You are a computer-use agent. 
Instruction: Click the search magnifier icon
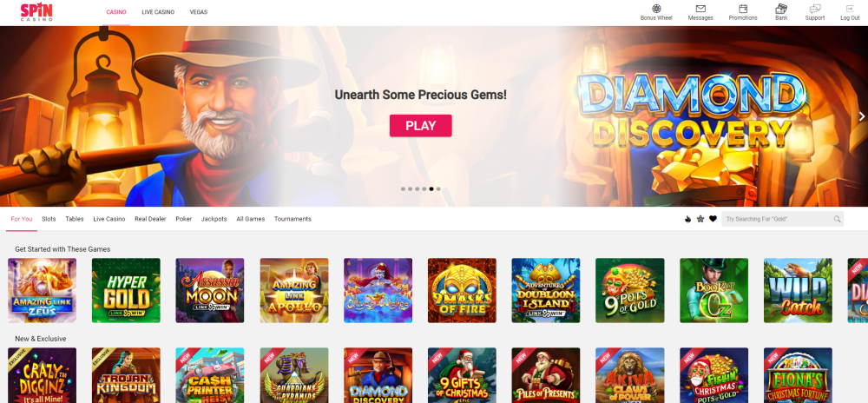tap(837, 219)
